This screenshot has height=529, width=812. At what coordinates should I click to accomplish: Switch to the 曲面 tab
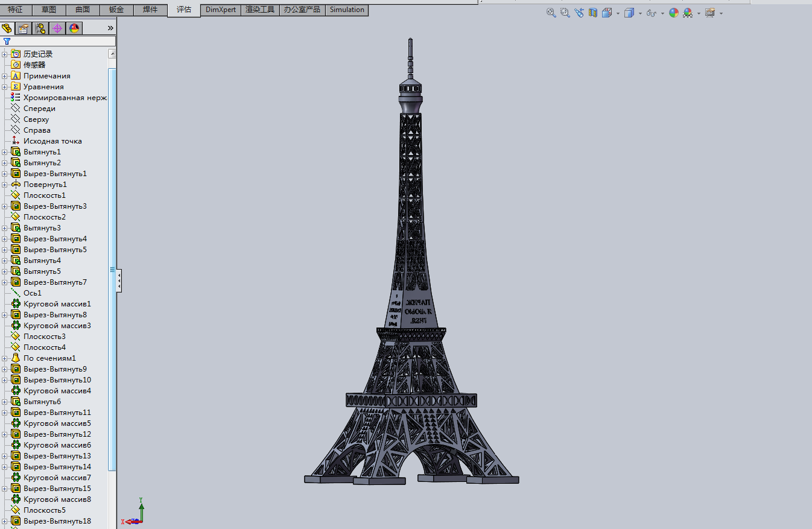pos(83,10)
